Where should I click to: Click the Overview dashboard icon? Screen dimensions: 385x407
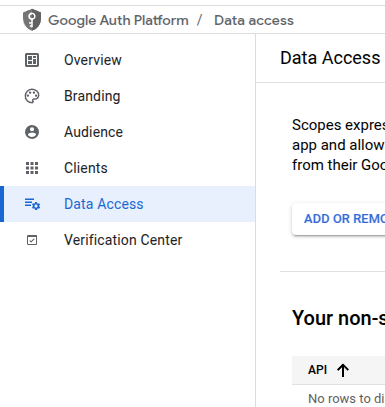tap(32, 60)
